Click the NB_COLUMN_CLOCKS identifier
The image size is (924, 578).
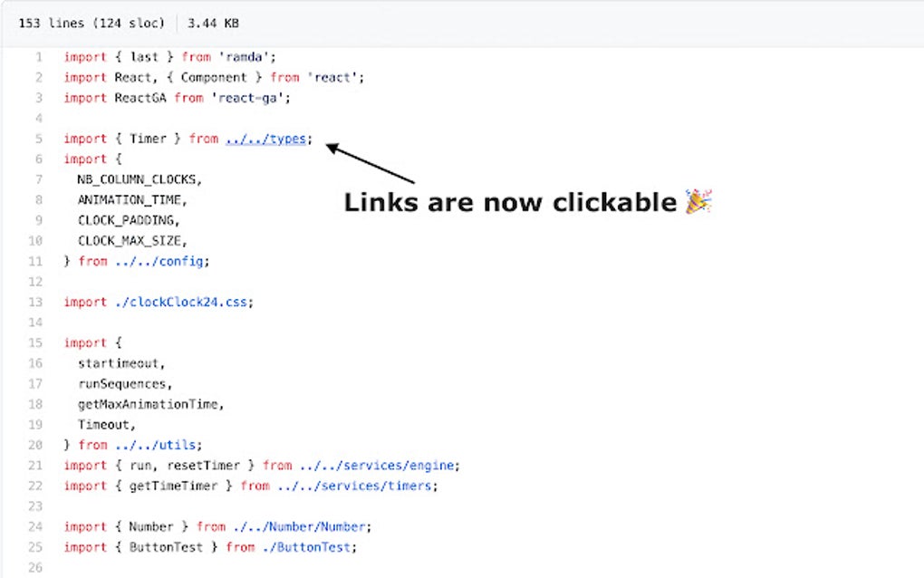pyautogui.click(x=137, y=179)
